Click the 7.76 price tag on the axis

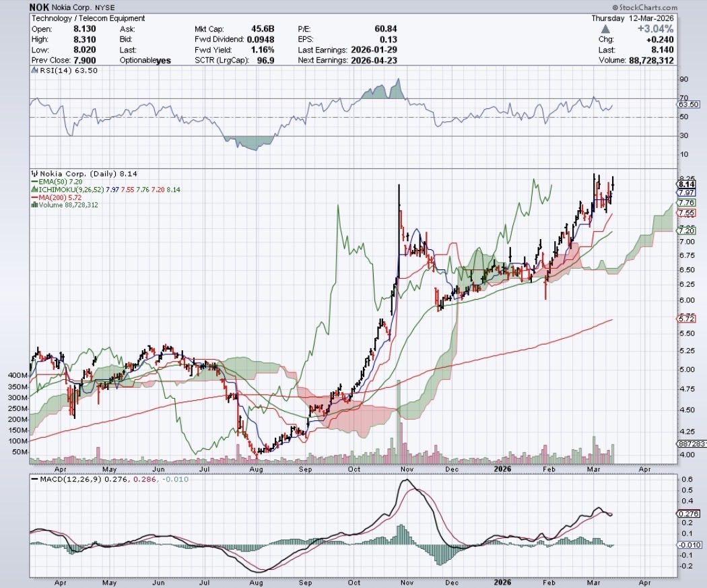[687, 203]
